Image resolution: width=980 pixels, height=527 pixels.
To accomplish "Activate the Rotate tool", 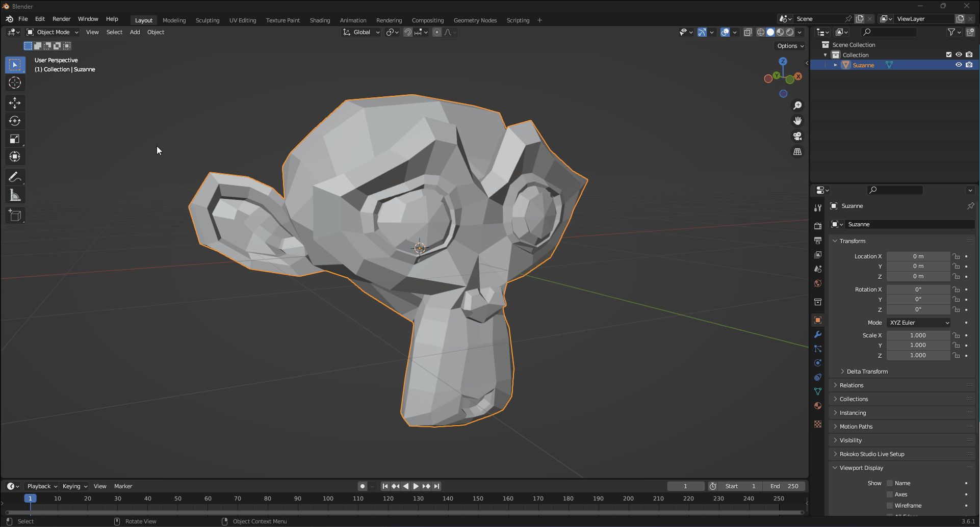I will coord(15,121).
